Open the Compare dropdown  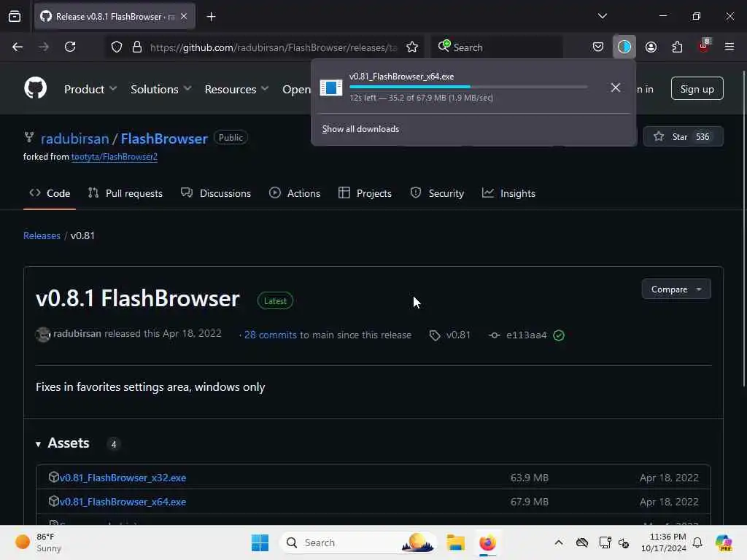point(676,289)
